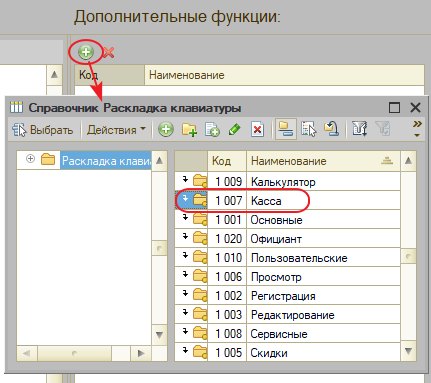
Task: Click Код header in background table
Action: coord(110,75)
